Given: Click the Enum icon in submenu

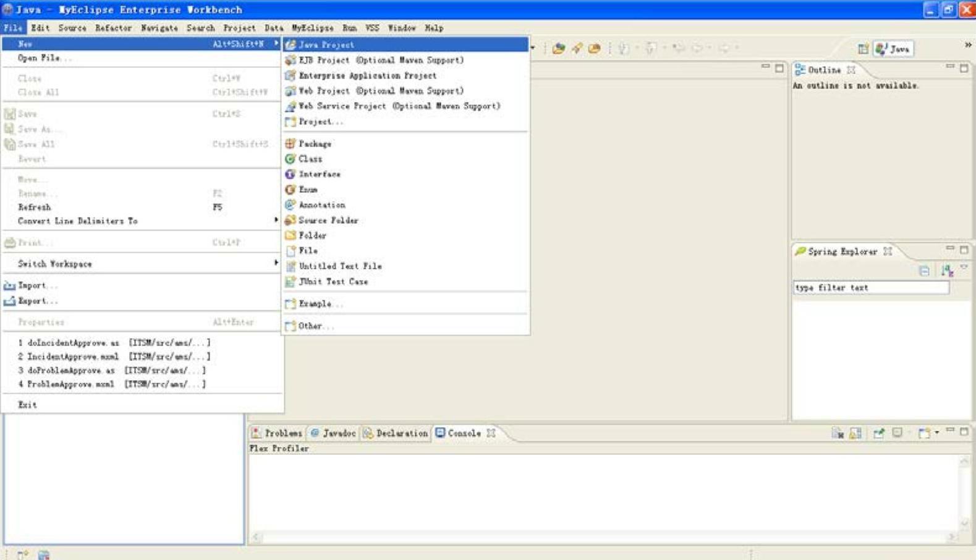Looking at the screenshot, I should [x=290, y=190].
